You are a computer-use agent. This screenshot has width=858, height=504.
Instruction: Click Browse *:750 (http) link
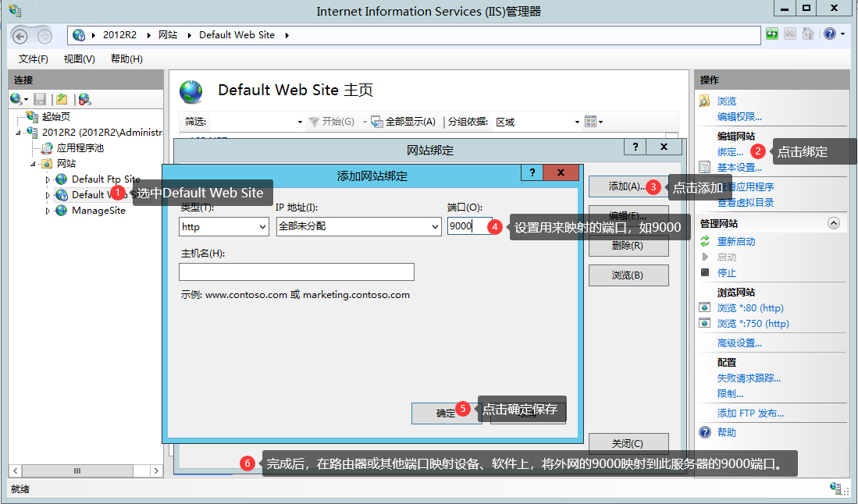point(753,324)
